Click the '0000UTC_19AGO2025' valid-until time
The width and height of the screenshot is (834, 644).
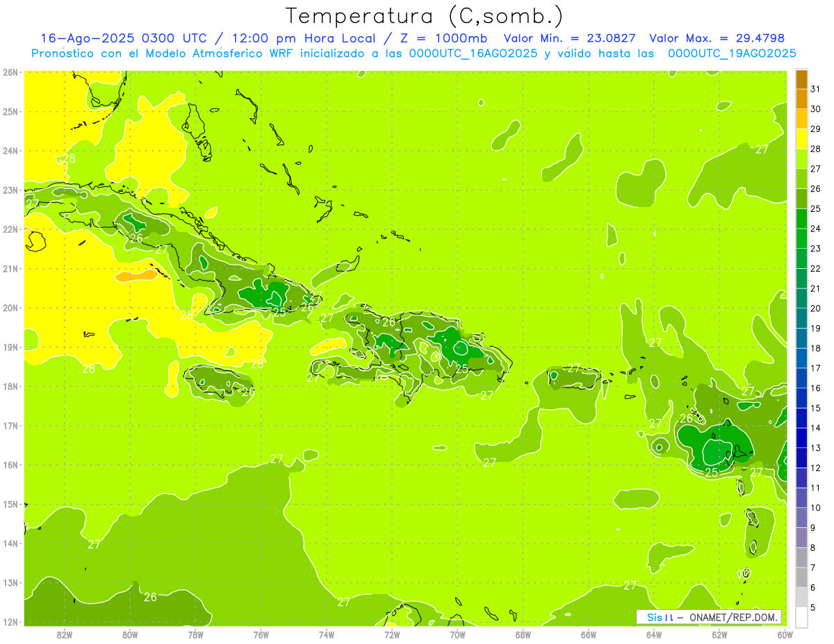[x=732, y=53]
